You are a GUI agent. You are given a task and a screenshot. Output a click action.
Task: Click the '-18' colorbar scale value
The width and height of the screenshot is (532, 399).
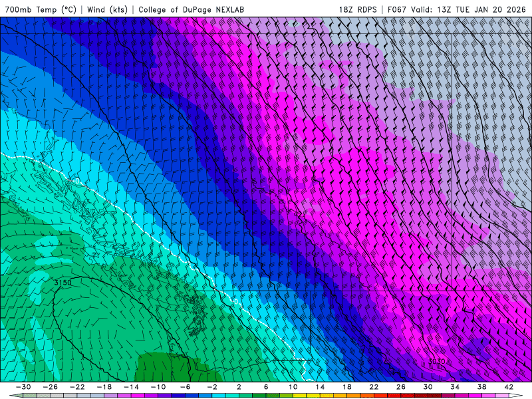coord(104,387)
